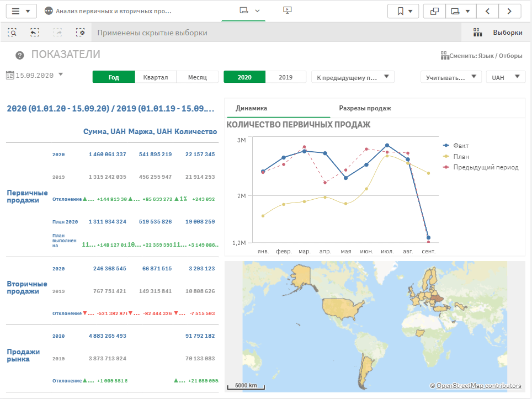Switch period to Квартал
This screenshot has width=532, height=399.
pyautogui.click(x=156, y=77)
